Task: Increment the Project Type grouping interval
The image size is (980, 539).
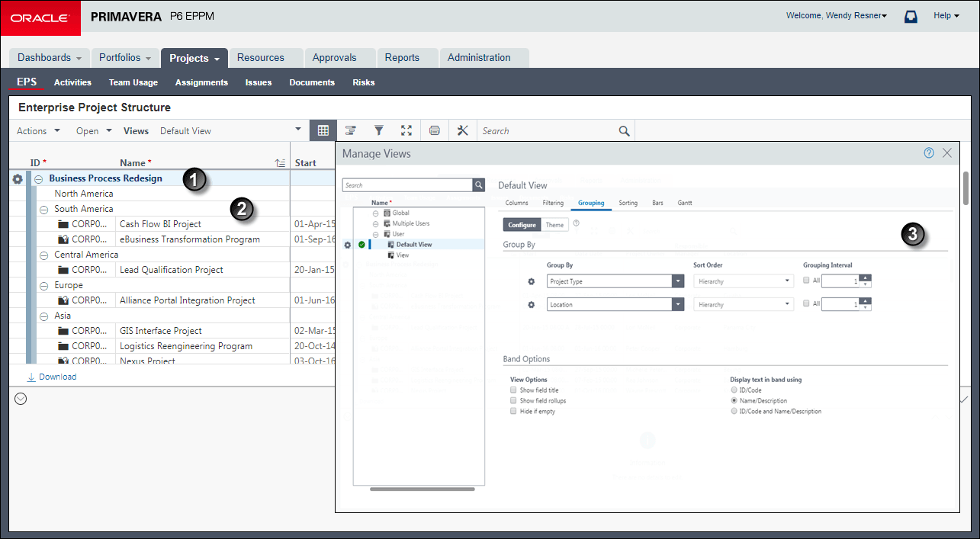Action: pos(865,278)
